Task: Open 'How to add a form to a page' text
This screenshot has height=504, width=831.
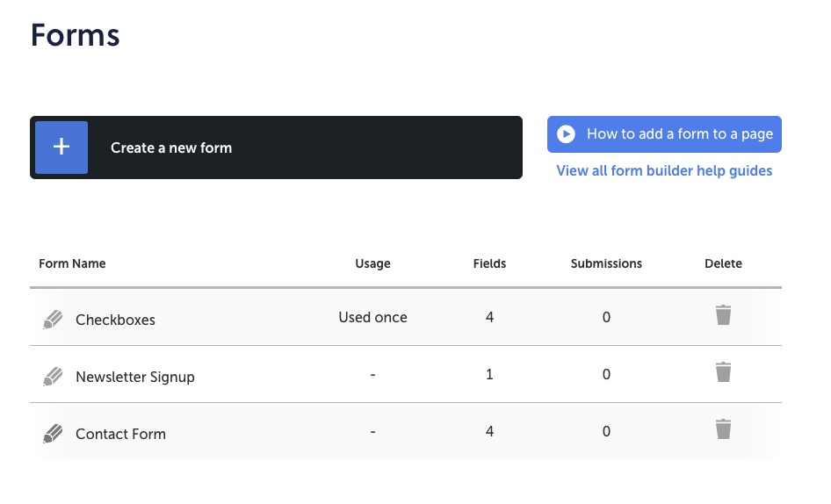Action: (x=680, y=134)
